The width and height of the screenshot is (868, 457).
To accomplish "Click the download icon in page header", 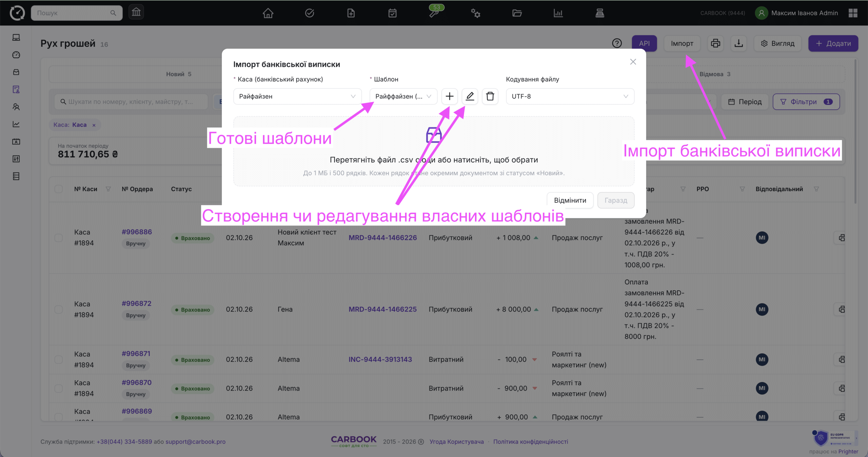I will [x=738, y=43].
